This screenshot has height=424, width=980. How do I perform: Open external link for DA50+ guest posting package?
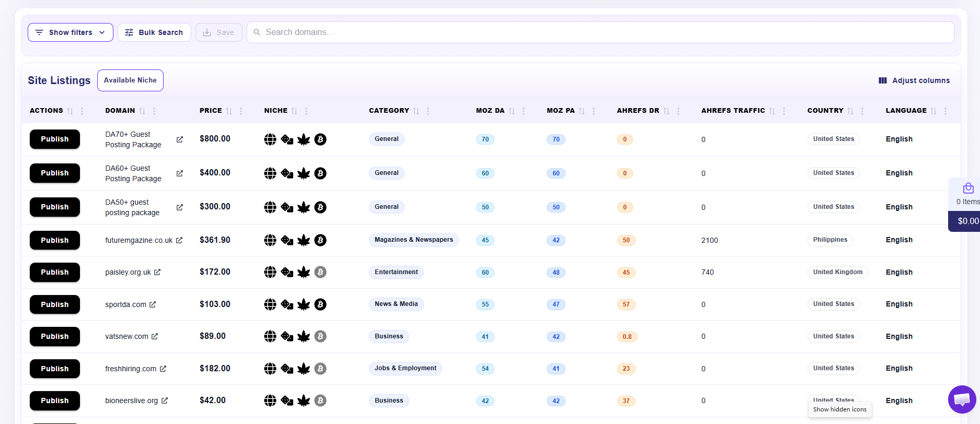point(180,207)
